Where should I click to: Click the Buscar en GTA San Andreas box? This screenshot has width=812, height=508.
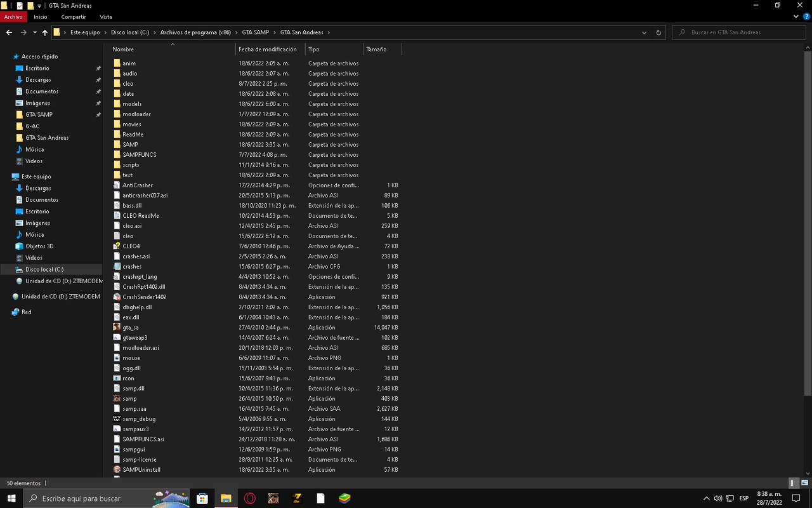tap(740, 32)
